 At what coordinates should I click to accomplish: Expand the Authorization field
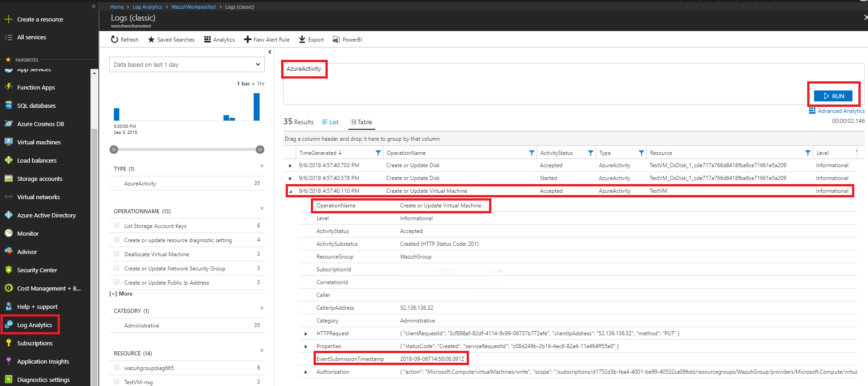point(306,372)
